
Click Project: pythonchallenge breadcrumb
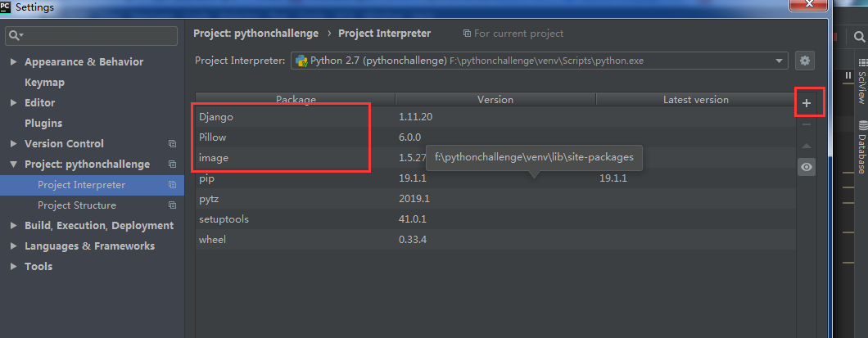tap(255, 34)
